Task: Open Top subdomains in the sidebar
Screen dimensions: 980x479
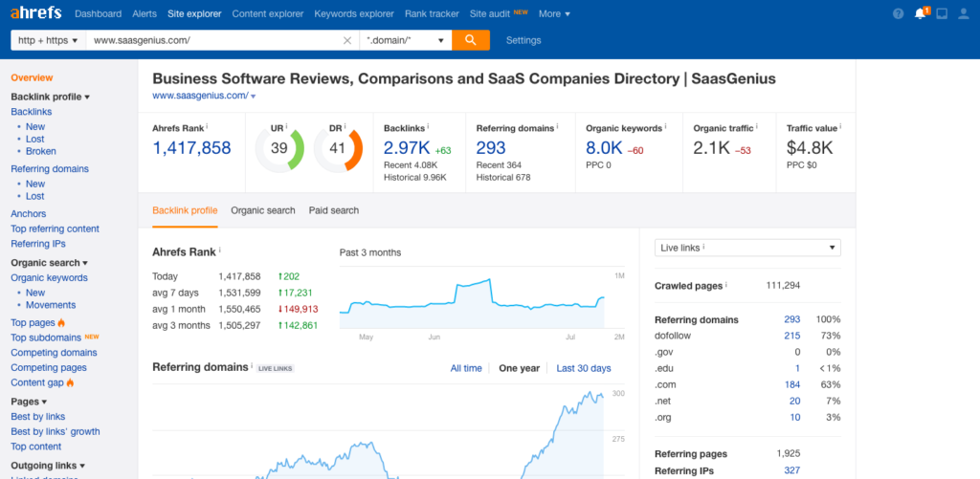Action: 46,337
